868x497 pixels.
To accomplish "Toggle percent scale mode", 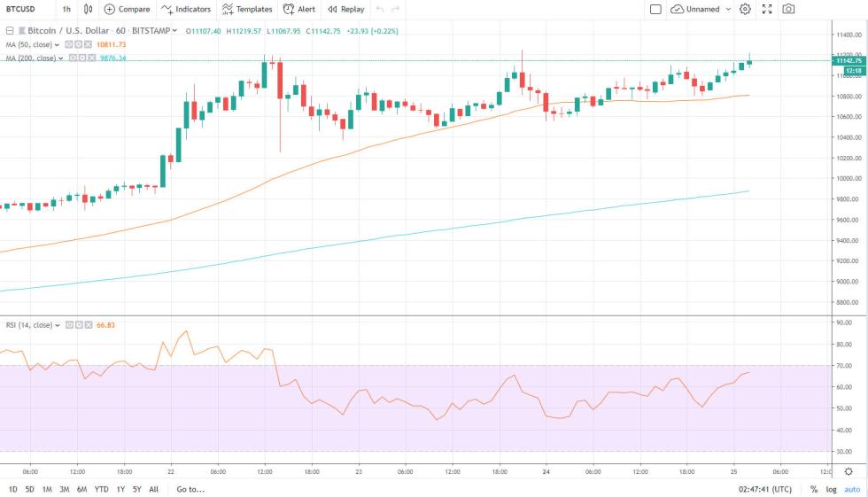I will click(x=813, y=489).
